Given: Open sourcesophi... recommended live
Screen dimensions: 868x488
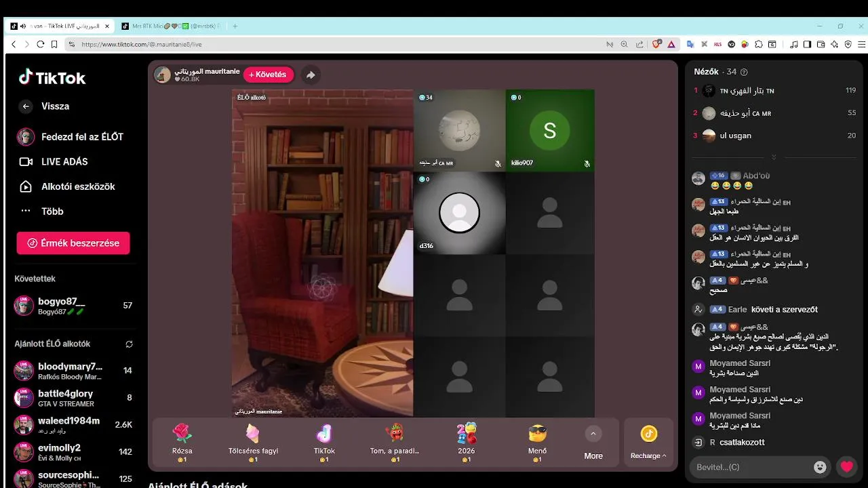Looking at the screenshot, I should [73, 479].
